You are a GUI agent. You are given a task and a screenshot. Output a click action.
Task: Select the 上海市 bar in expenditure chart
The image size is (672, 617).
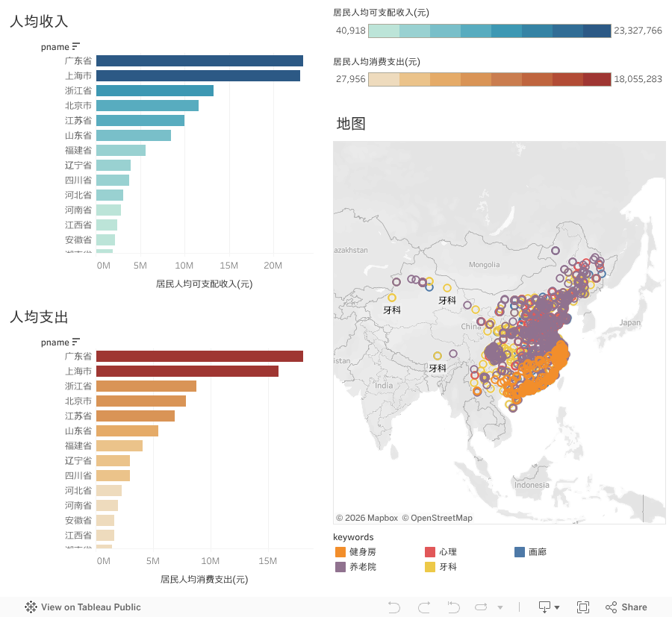187,372
